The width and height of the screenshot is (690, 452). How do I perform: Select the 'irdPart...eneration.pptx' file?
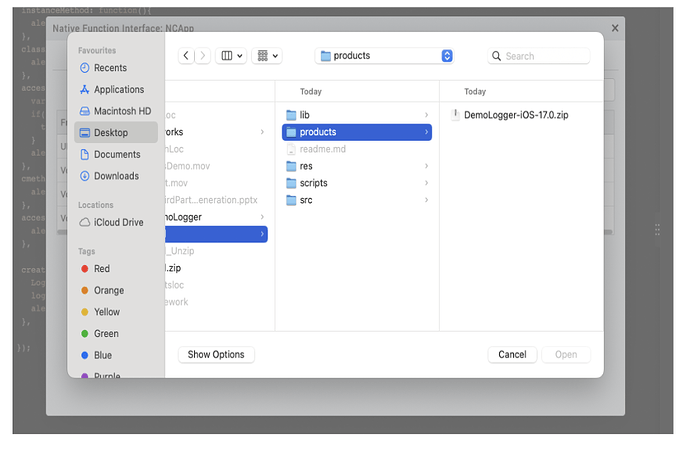pyautogui.click(x=216, y=200)
